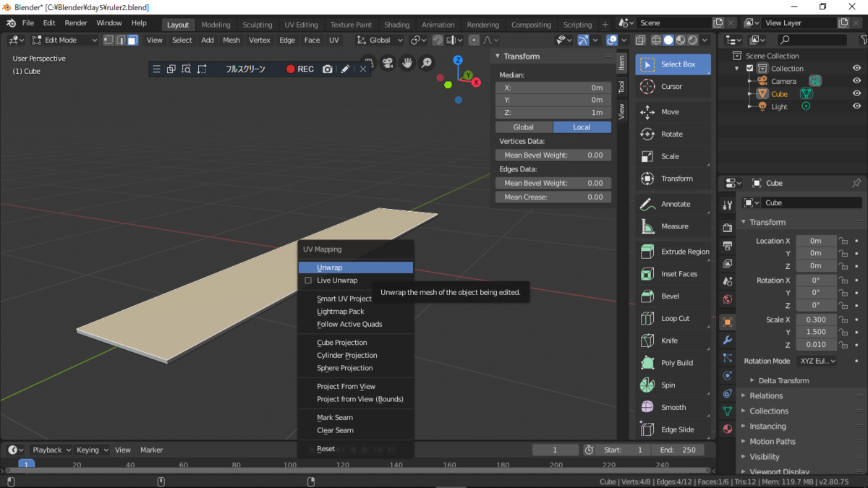Select Solid viewport shading mode

pos(668,40)
